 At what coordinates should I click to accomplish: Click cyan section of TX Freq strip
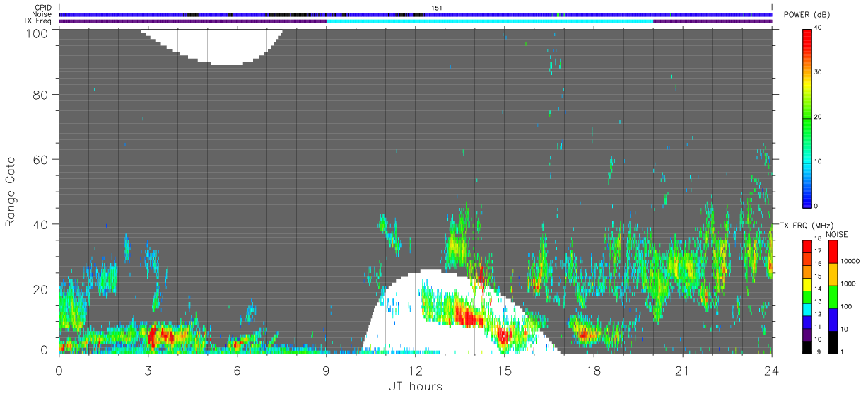(490, 21)
